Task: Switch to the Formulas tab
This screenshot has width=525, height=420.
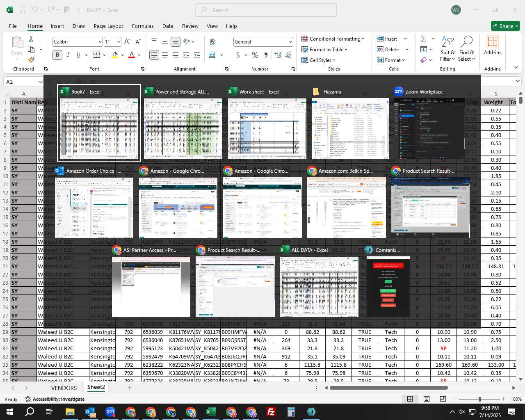Action: pyautogui.click(x=143, y=26)
